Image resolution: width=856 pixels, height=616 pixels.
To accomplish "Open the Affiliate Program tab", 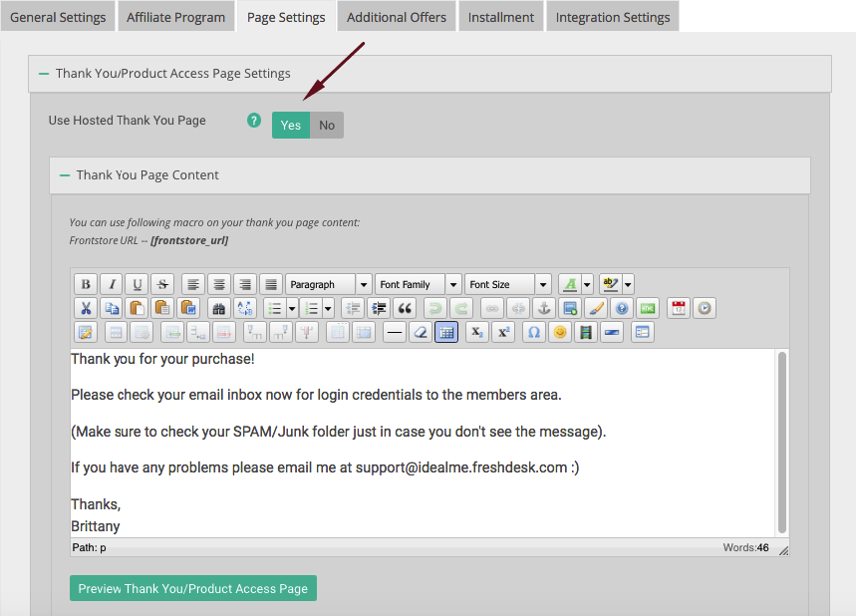I will point(175,16).
